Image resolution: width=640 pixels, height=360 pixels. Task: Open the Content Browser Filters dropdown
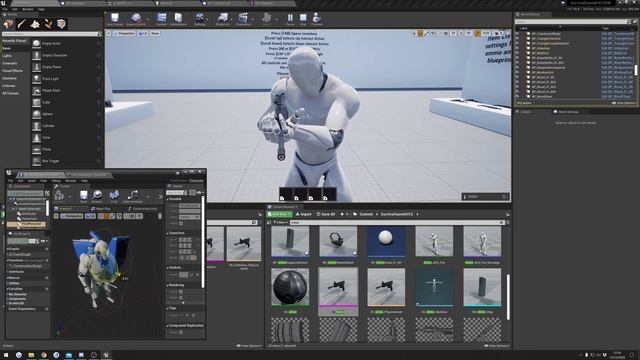280,222
